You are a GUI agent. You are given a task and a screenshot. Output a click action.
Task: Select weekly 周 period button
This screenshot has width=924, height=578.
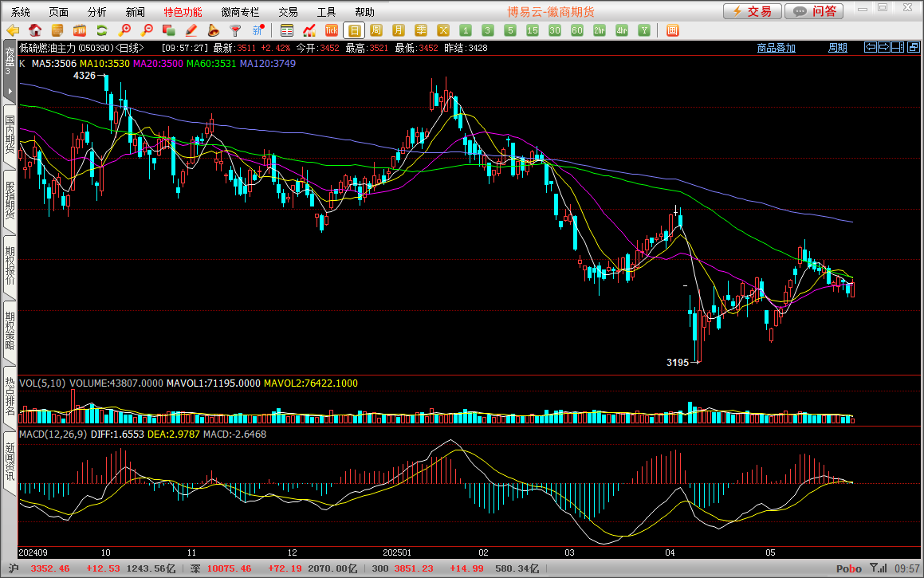tap(376, 30)
